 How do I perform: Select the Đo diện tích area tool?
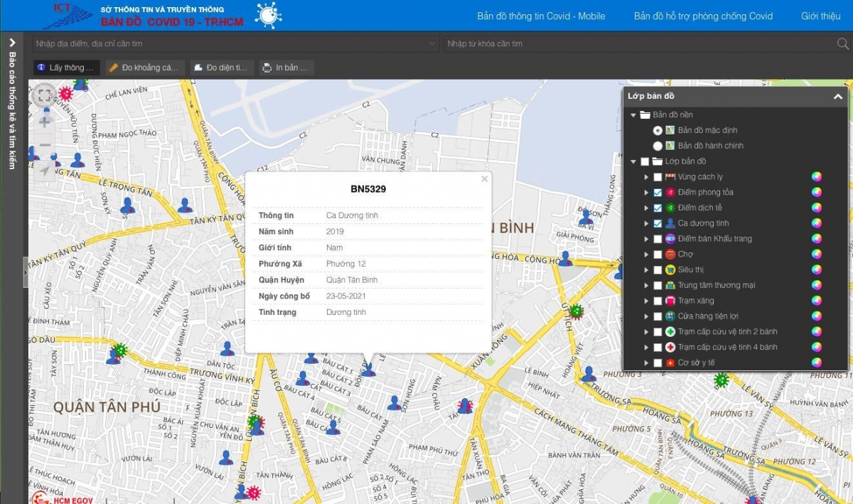coord(221,68)
